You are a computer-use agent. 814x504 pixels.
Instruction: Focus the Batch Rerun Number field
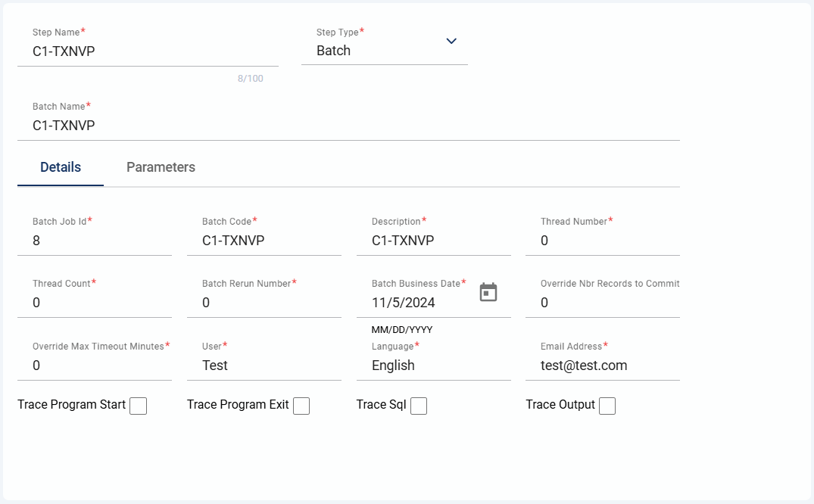[264, 303]
